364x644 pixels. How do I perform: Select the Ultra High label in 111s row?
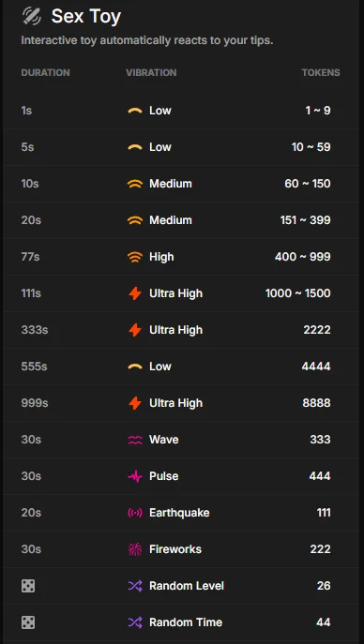click(175, 293)
